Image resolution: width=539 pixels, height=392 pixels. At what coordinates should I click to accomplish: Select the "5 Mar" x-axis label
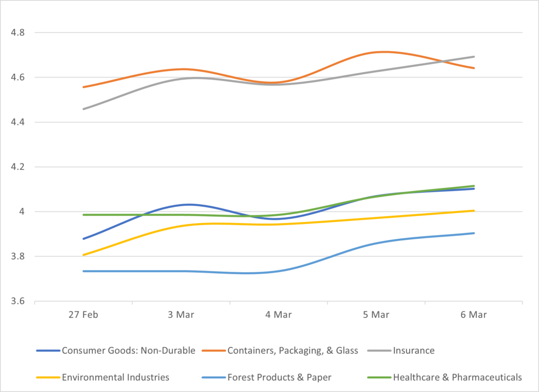[376, 315]
